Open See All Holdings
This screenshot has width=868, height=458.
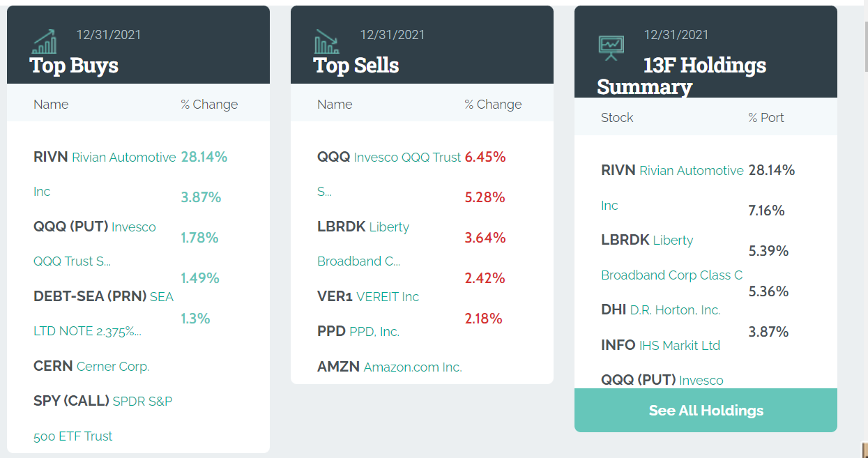(x=706, y=411)
